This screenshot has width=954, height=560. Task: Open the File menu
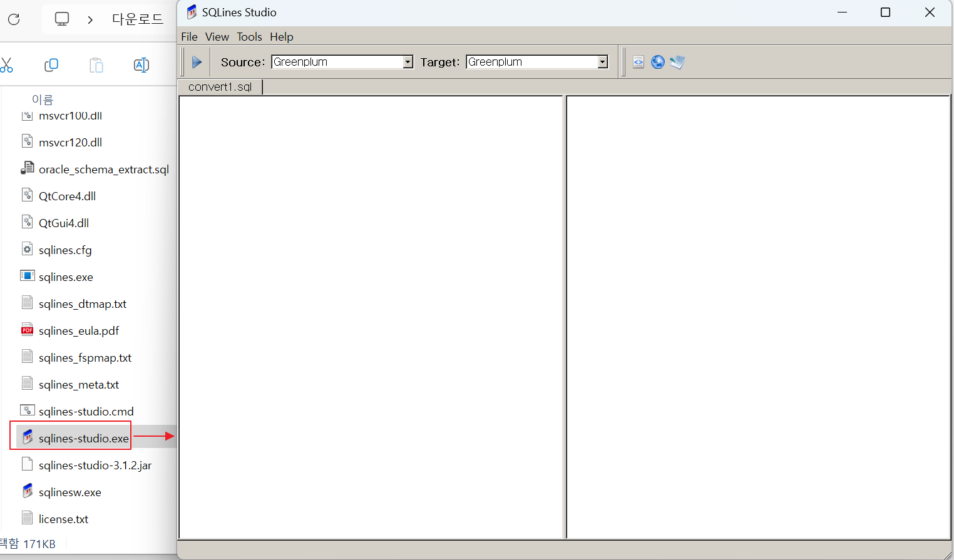(x=189, y=37)
